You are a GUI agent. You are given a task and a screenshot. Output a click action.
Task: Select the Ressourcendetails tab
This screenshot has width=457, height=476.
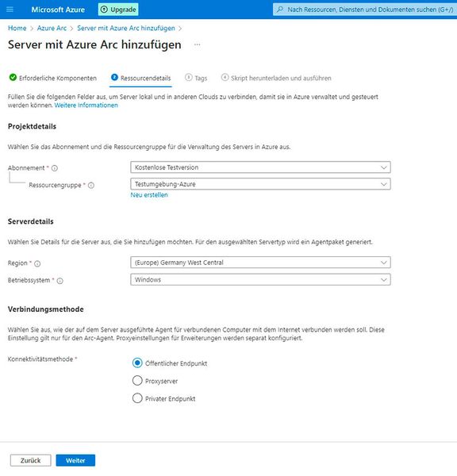(141, 78)
